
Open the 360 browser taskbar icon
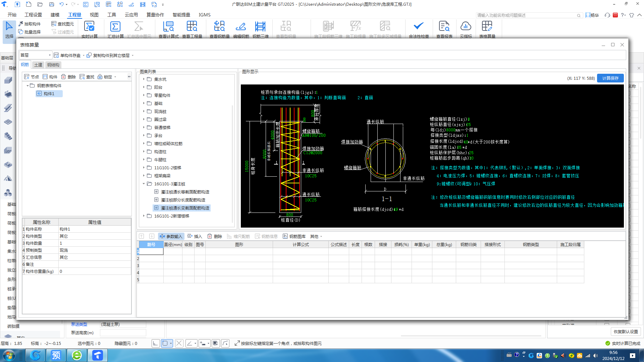click(77, 355)
